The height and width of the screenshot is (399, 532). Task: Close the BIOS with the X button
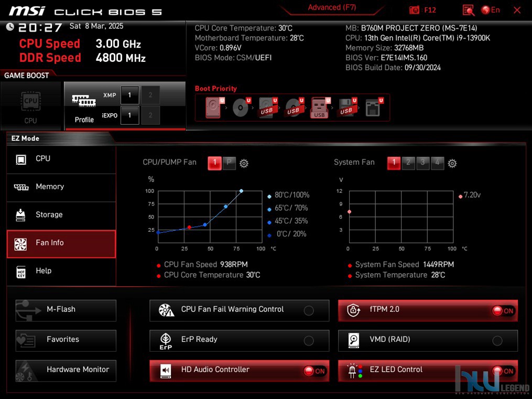(517, 10)
